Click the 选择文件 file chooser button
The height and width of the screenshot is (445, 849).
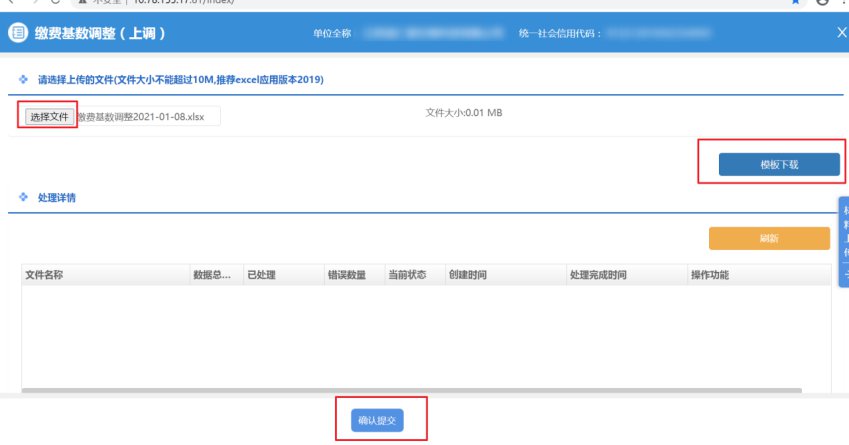49,116
